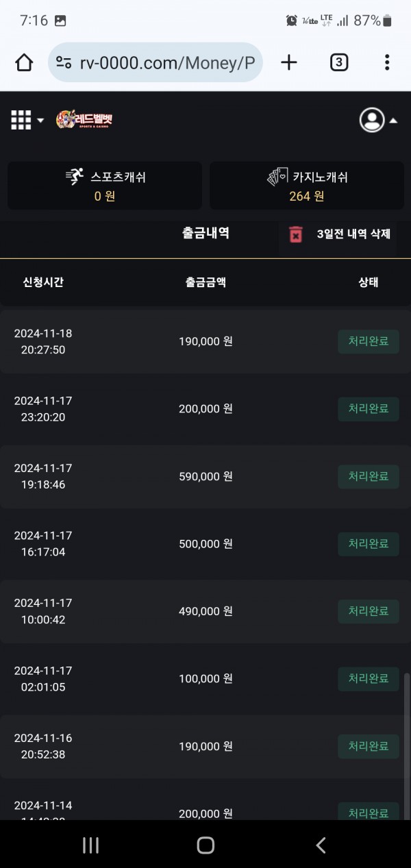Image resolution: width=411 pixels, height=868 pixels.
Task: Click the 신청시간 column header
Action: pos(43,282)
